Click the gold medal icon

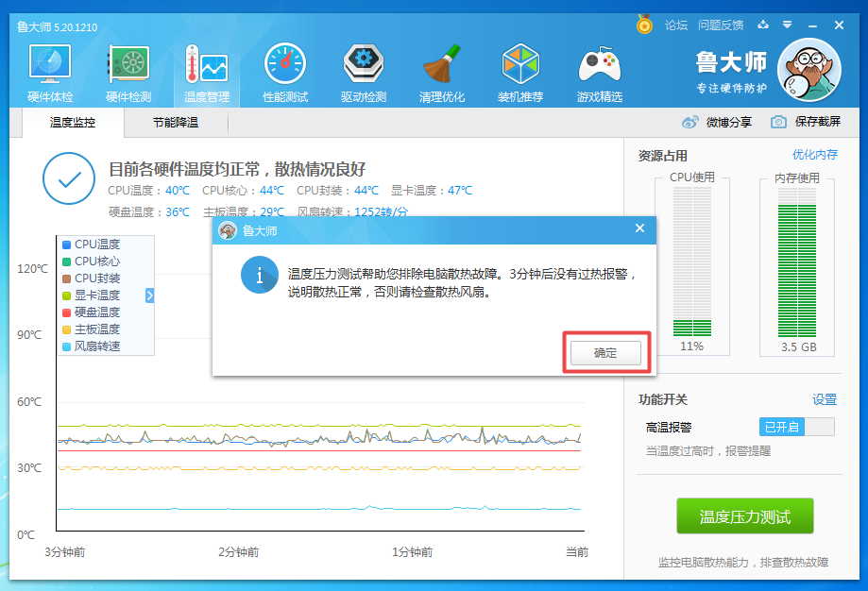click(x=644, y=25)
